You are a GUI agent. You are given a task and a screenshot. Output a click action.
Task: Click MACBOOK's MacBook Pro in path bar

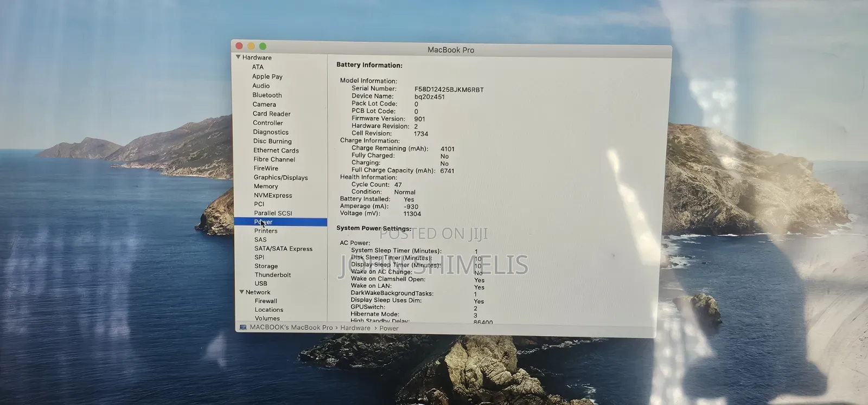[x=291, y=327]
